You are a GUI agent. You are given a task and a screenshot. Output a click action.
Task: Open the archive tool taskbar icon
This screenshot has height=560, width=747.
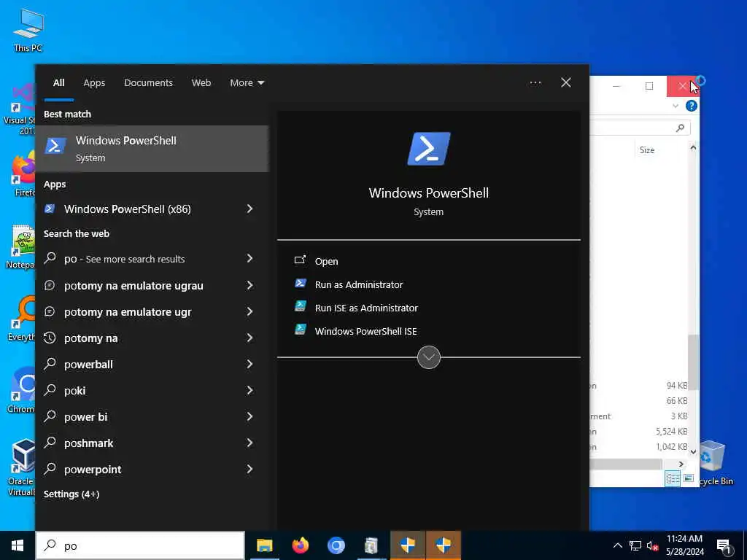coord(371,545)
